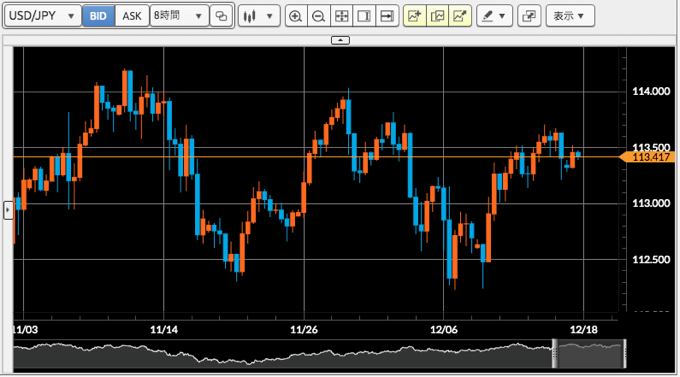Image resolution: width=680 pixels, height=377 pixels.
Task: Click the 114.000 price axis label
Action: (x=651, y=91)
